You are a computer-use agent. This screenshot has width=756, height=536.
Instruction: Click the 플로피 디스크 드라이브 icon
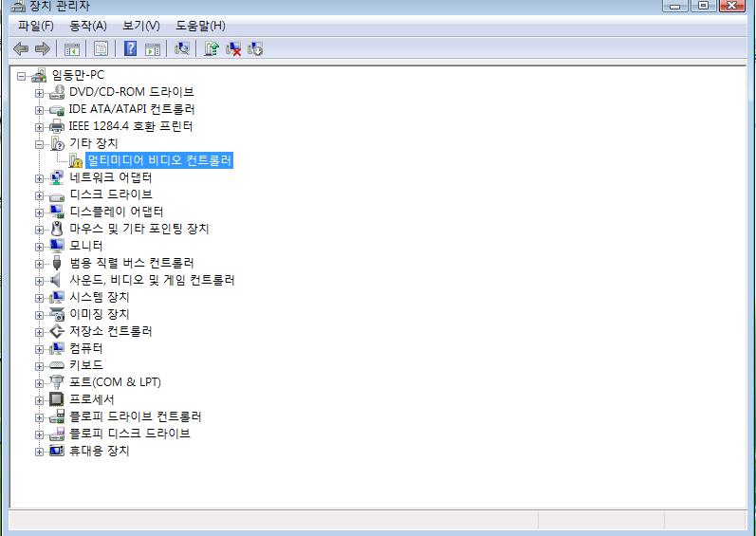(x=57, y=434)
